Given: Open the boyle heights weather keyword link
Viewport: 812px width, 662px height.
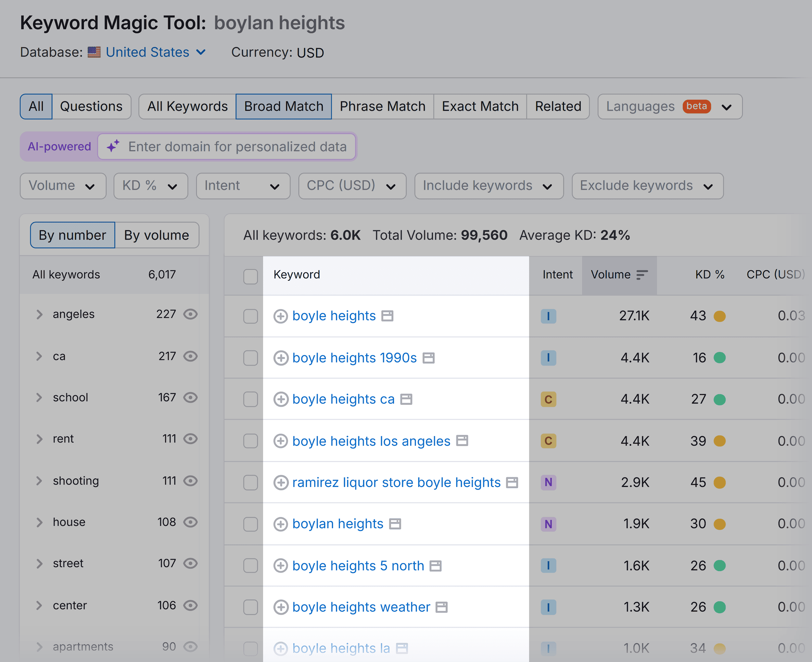Looking at the screenshot, I should (361, 607).
